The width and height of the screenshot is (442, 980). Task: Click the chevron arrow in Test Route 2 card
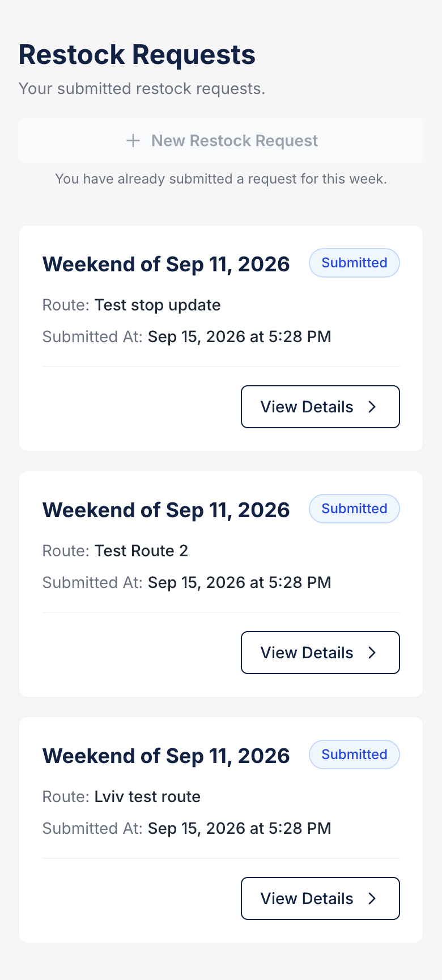[x=372, y=653]
